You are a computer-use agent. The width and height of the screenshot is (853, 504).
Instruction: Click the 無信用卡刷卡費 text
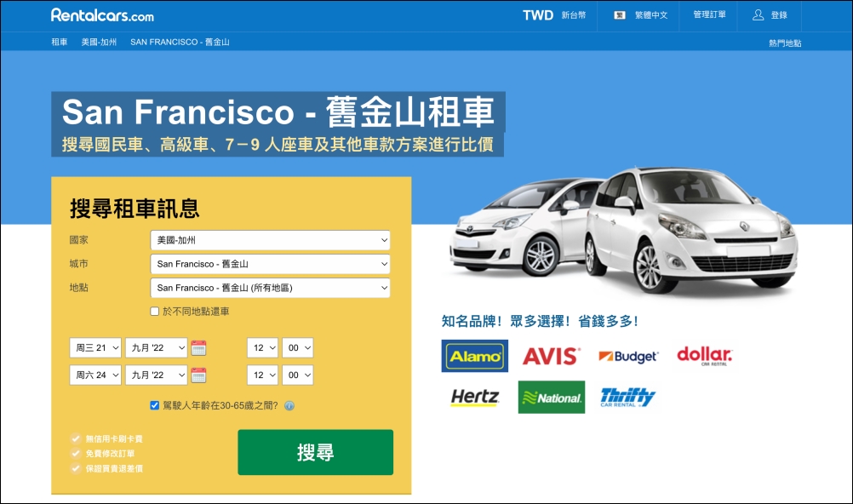point(114,438)
